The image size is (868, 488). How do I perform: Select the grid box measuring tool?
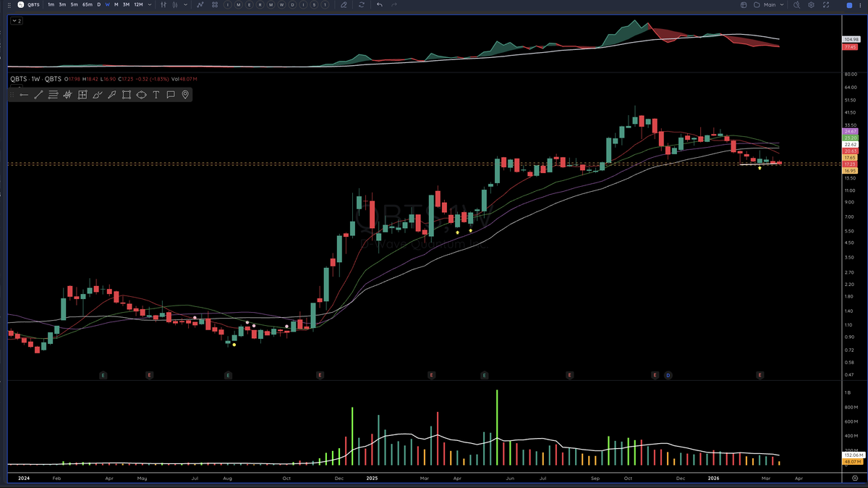(82, 95)
